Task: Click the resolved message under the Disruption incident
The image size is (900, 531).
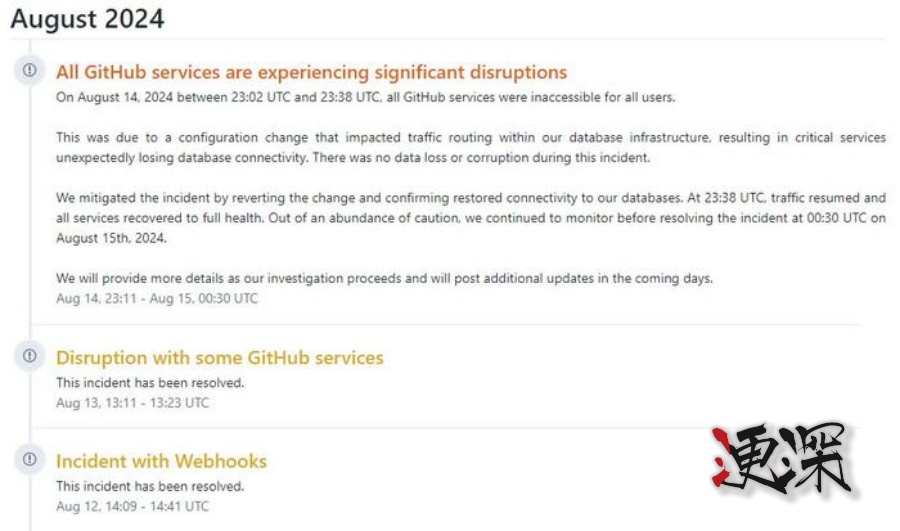Action: [150, 382]
